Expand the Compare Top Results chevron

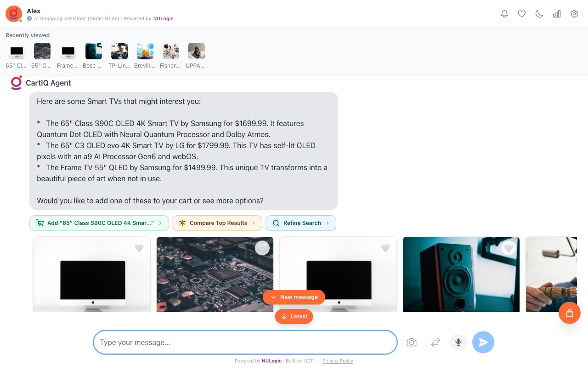tap(254, 223)
